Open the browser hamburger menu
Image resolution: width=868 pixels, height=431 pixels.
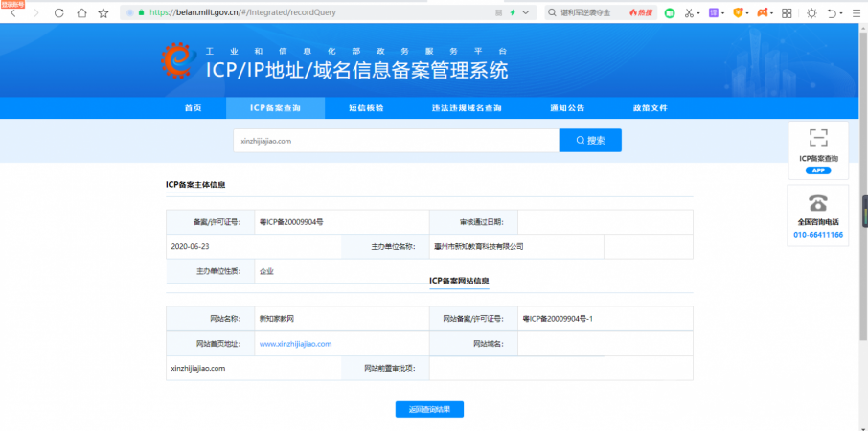click(857, 12)
